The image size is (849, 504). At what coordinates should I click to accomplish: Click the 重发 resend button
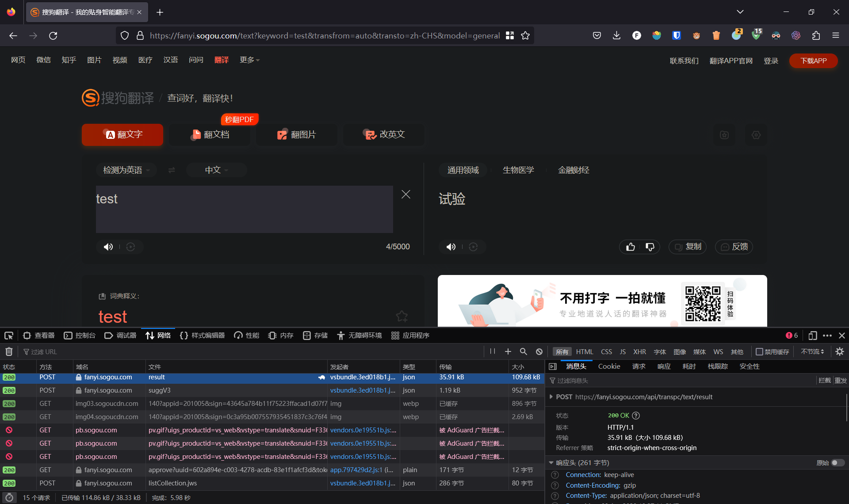(841, 381)
